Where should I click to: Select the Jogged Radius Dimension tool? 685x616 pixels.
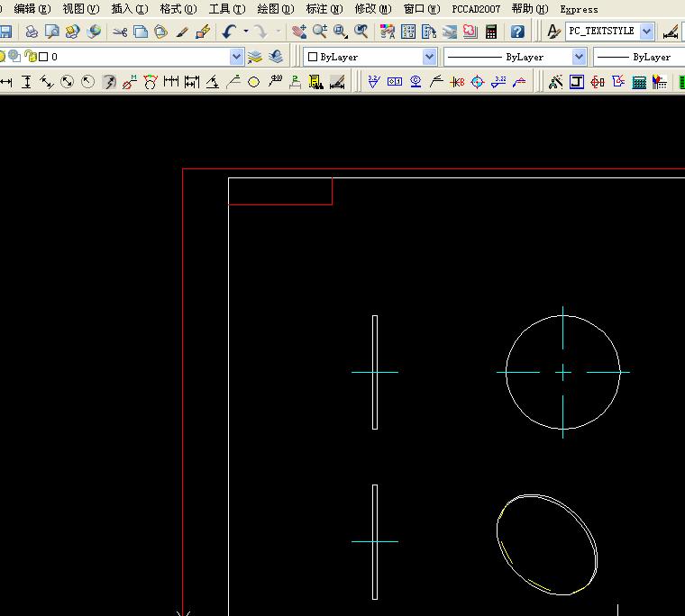click(x=109, y=82)
